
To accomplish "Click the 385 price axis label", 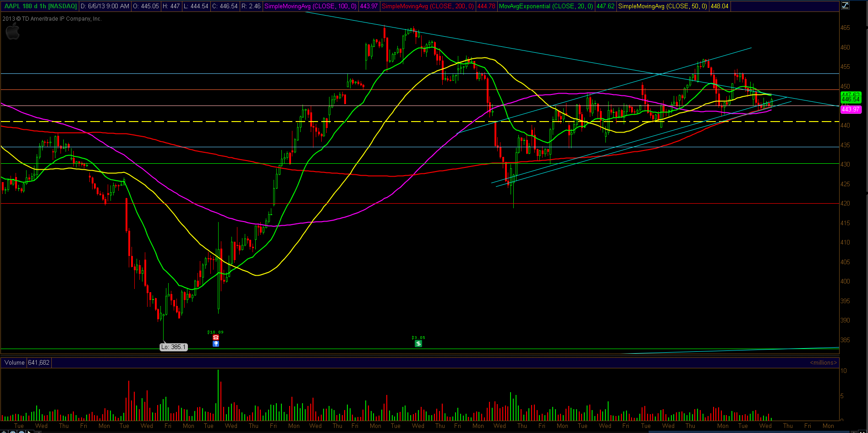I will coord(845,340).
